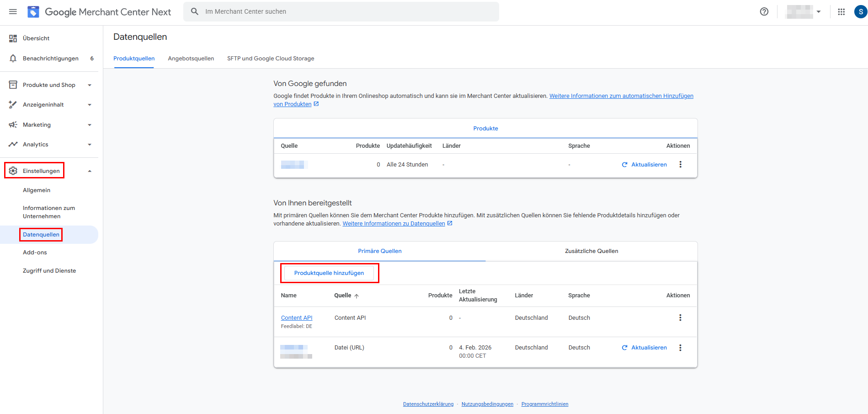Open three-dot menu for Google-found source

[680, 164]
